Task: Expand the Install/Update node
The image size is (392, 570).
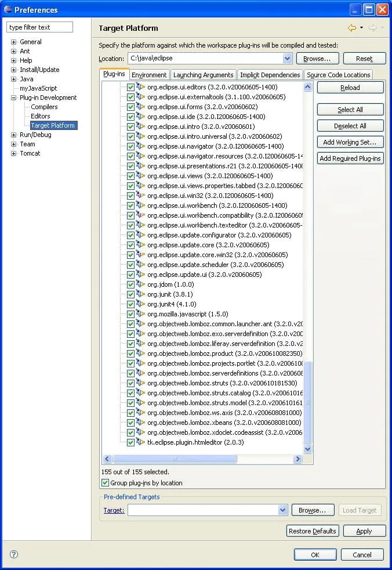Action: (x=13, y=70)
